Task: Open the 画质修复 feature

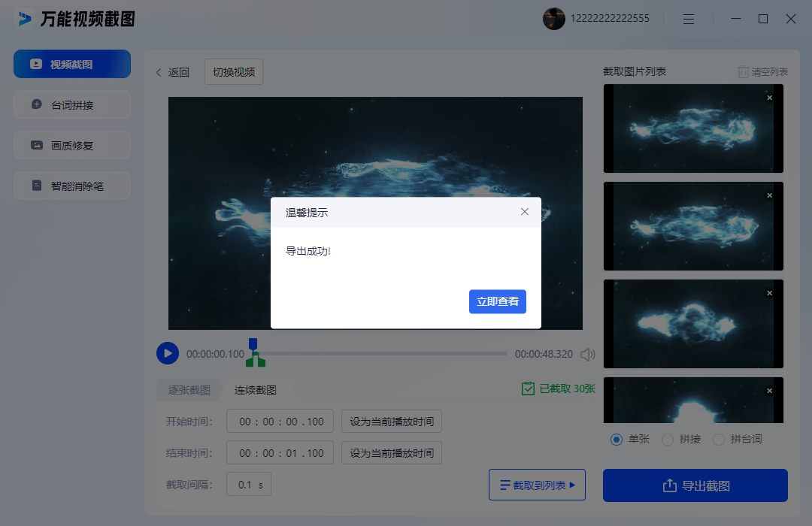Action: 71,145
